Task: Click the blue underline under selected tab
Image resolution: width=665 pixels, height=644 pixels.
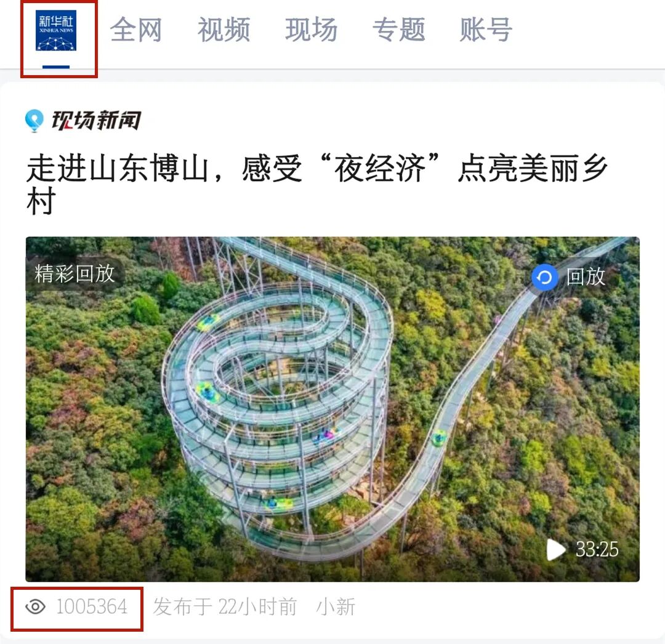Action: 56,67
